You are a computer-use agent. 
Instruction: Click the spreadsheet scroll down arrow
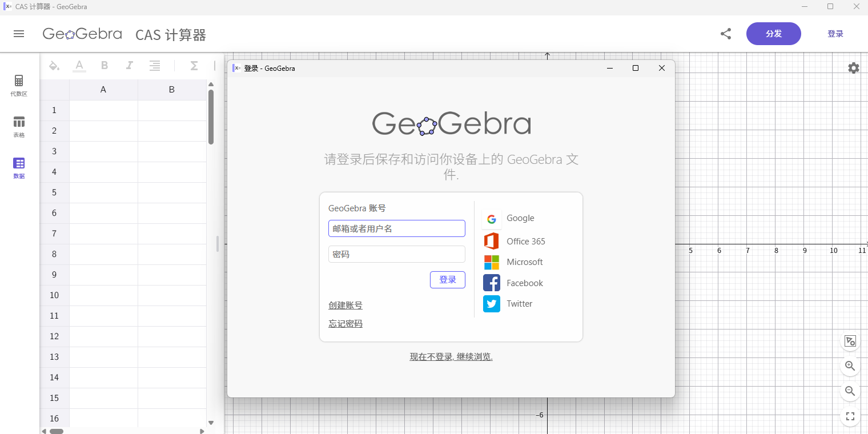point(211,423)
